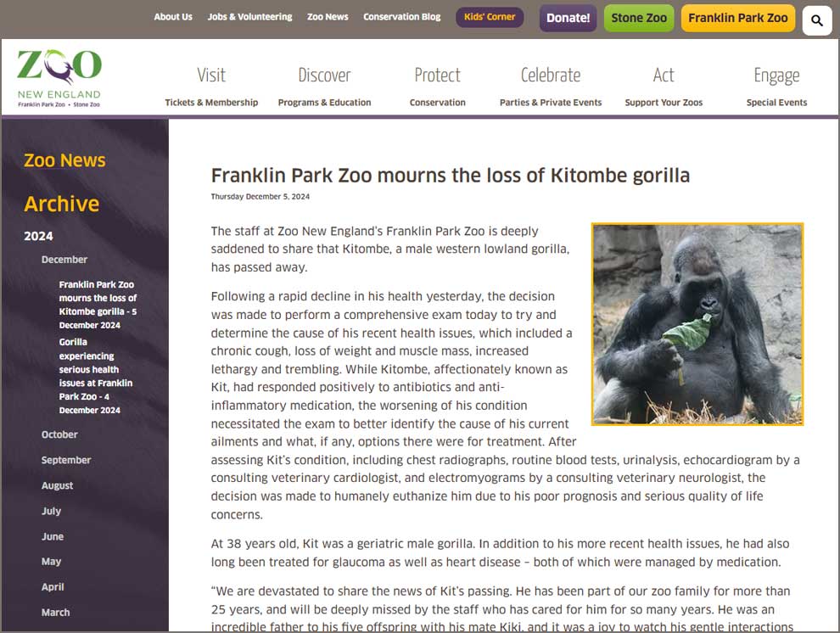Open the Kitombe gorilla photo
This screenshot has width=840, height=633.
tap(697, 324)
